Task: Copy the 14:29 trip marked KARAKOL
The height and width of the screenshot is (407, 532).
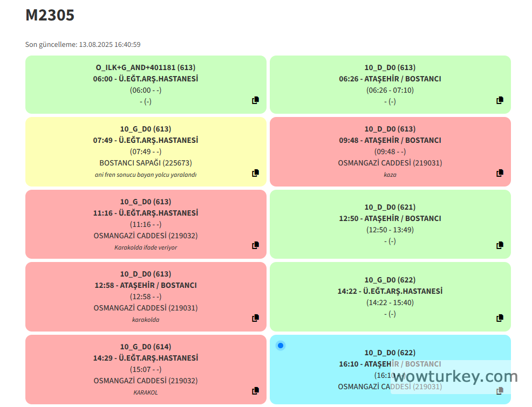Action: click(256, 391)
